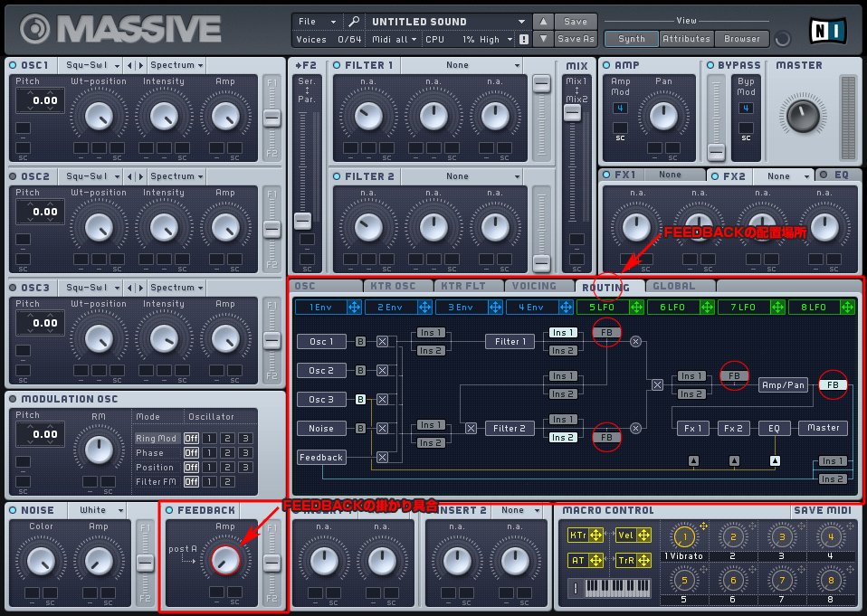
Task: Click the Osc 1 routing X node
Action: (x=382, y=341)
